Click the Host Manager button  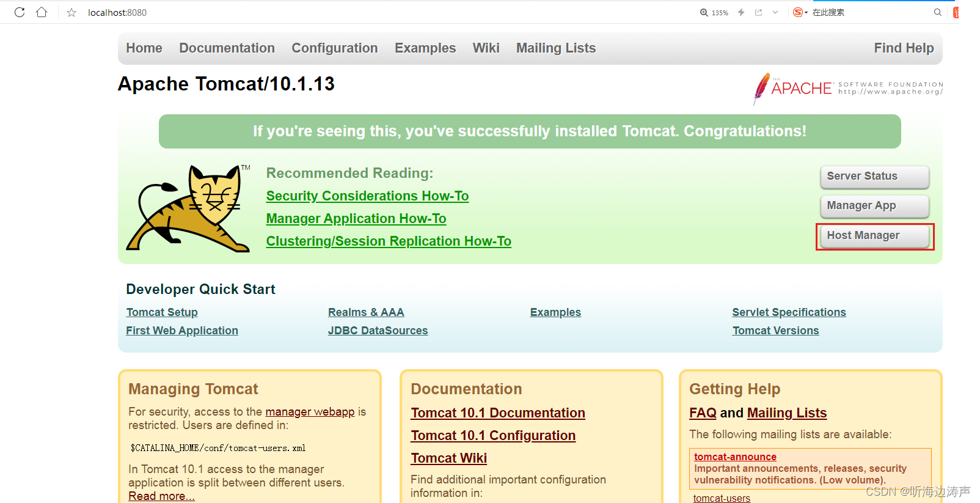[x=874, y=235]
